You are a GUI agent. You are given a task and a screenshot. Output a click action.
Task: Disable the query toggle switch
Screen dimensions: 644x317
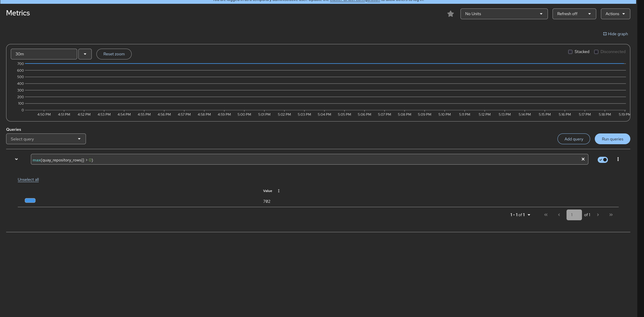pos(602,160)
